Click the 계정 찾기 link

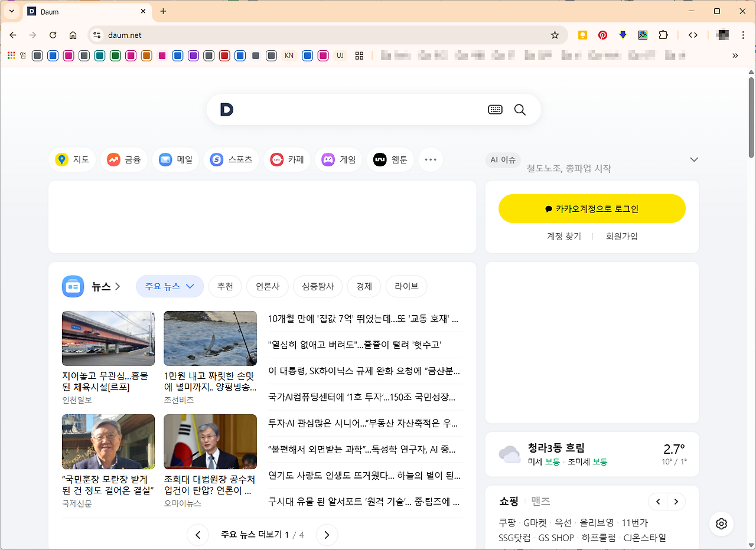[x=564, y=236]
